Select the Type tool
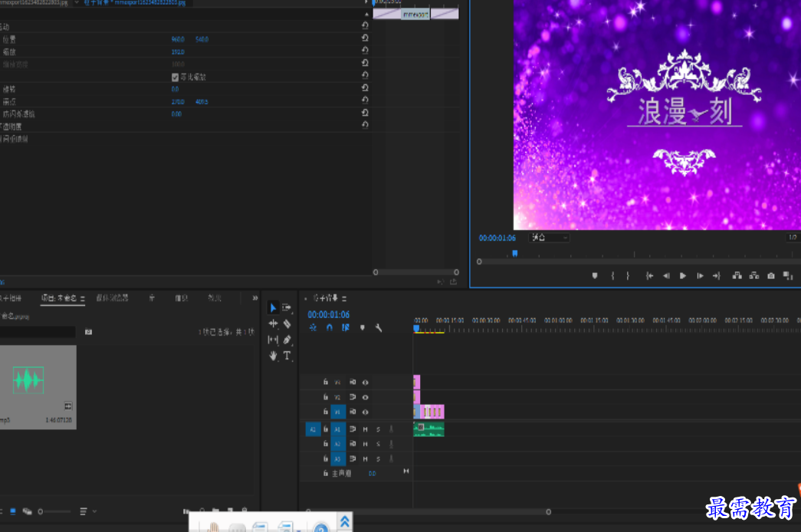 coord(287,356)
